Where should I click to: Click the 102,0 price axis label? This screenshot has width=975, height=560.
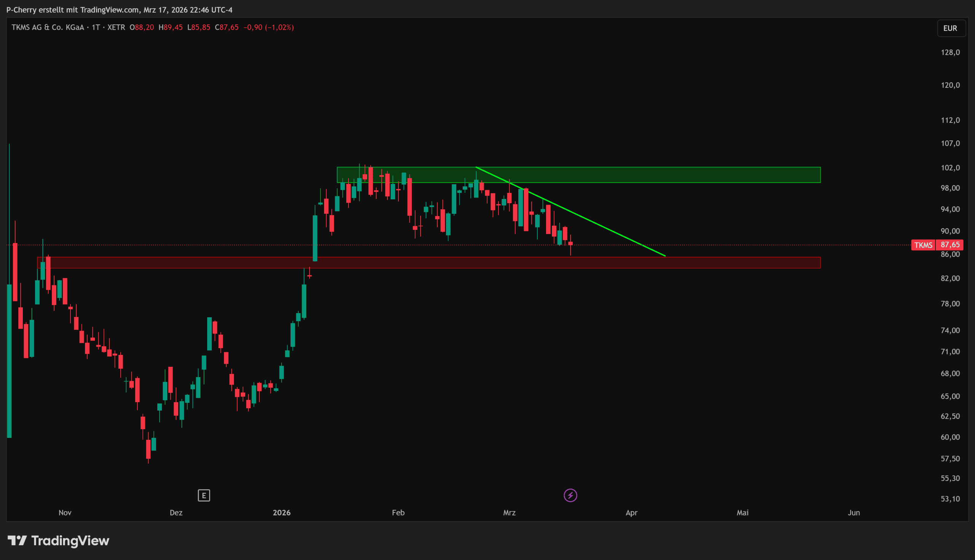950,168
